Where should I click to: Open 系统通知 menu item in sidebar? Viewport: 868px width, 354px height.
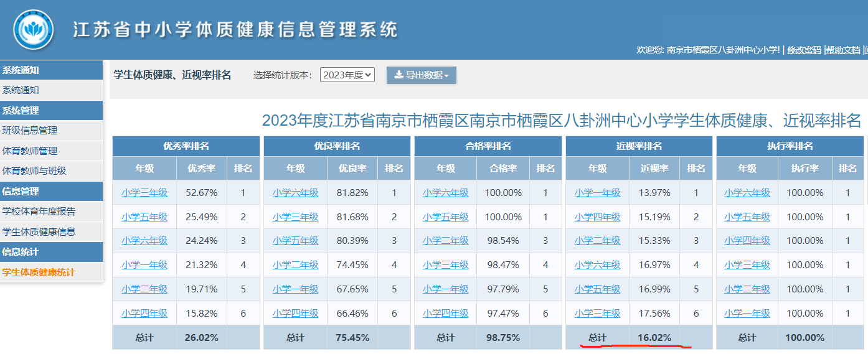21,90
